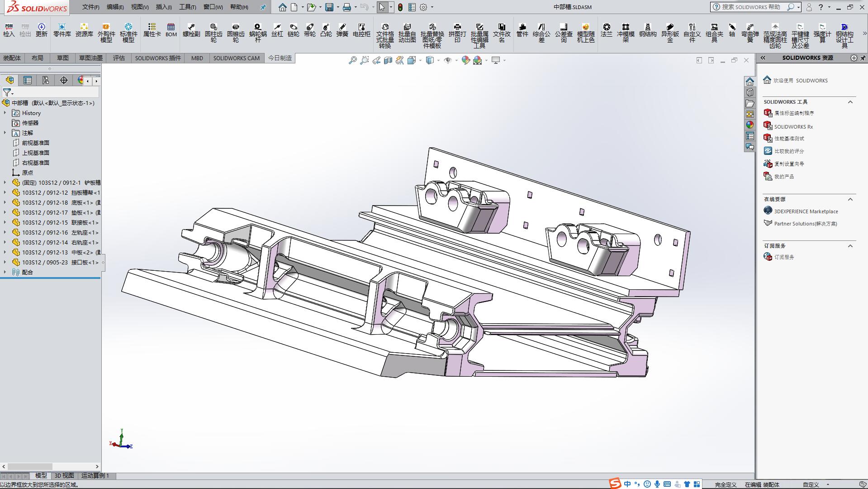Select the 螺栓副 bolt pair tool

[191, 30]
